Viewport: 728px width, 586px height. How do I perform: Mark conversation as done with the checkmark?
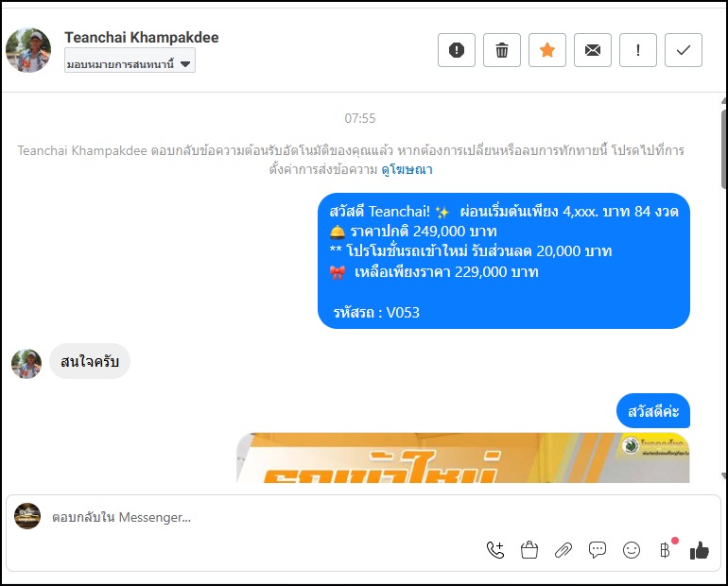point(684,50)
